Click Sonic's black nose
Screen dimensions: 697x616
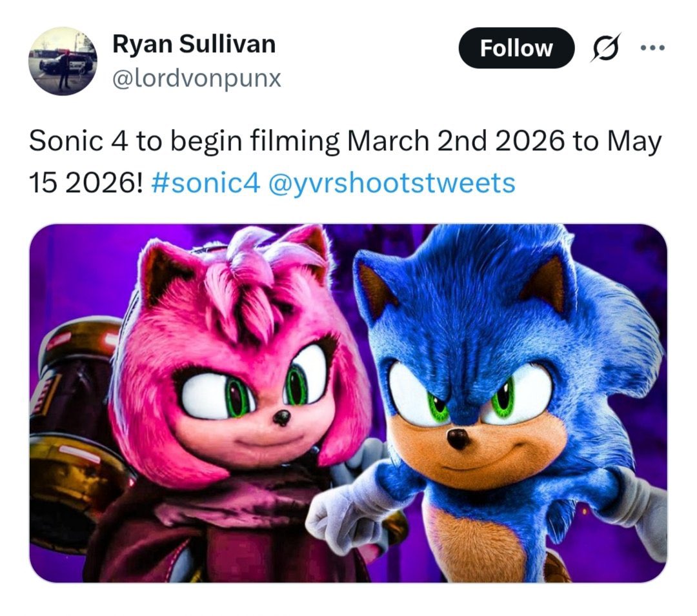459,439
